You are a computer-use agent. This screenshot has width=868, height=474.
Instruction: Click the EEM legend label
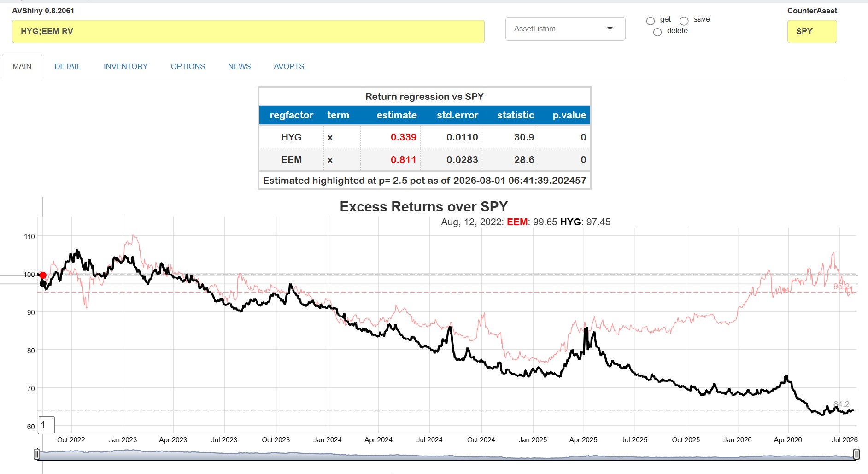coord(517,222)
